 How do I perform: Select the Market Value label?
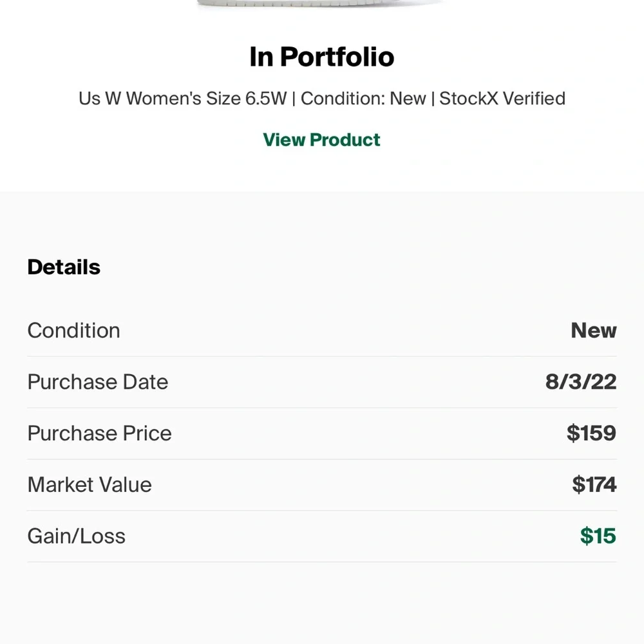90,484
